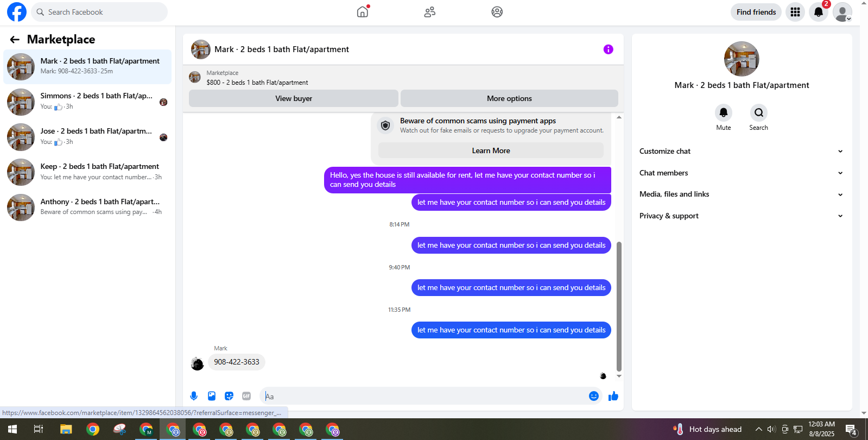The image size is (868, 440).
Task: Search in conversation magnifier icon
Action: pyautogui.click(x=759, y=112)
